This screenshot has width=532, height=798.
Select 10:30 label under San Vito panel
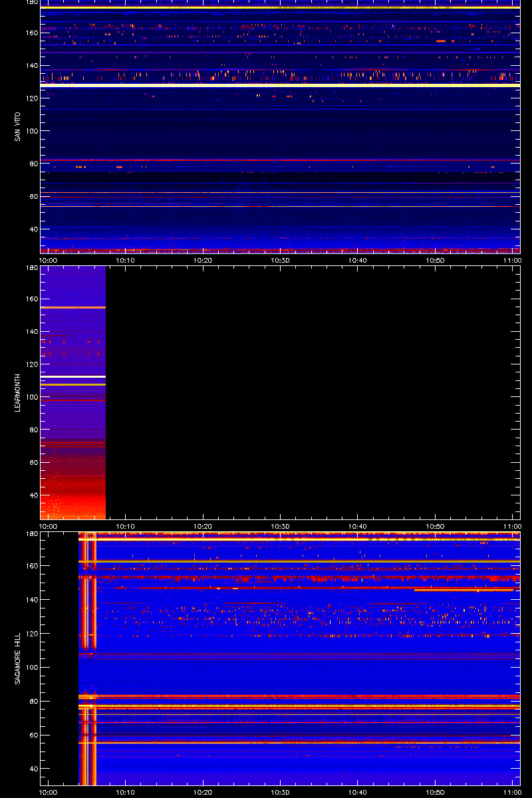pyautogui.click(x=280, y=260)
